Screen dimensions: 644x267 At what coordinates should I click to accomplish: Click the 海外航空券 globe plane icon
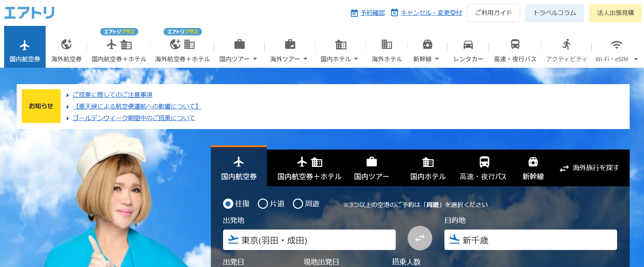(66, 45)
